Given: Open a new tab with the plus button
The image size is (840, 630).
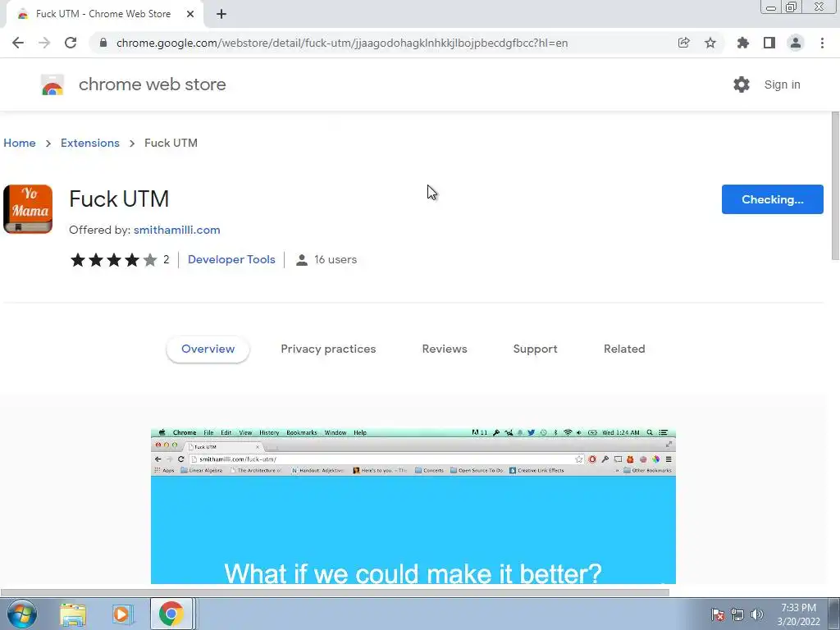Looking at the screenshot, I should coord(221,14).
